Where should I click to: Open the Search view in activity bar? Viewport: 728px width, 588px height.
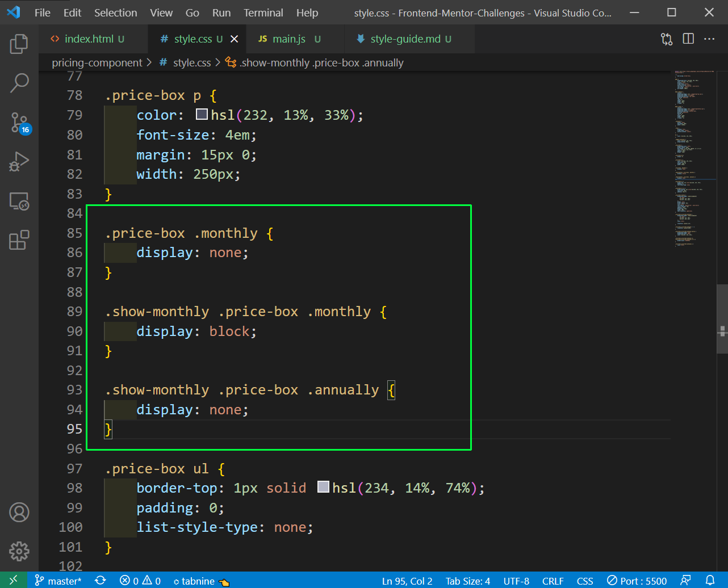point(19,83)
